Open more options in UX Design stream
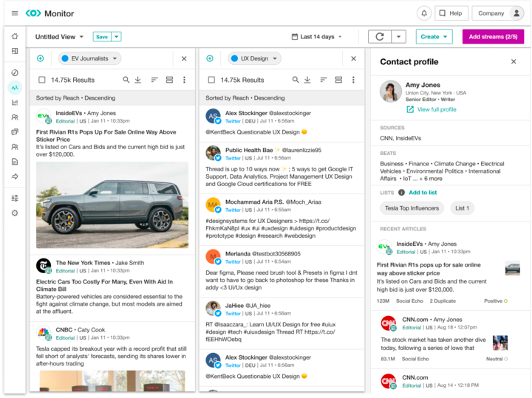Viewport: 532px width, 398px height. 353,80
